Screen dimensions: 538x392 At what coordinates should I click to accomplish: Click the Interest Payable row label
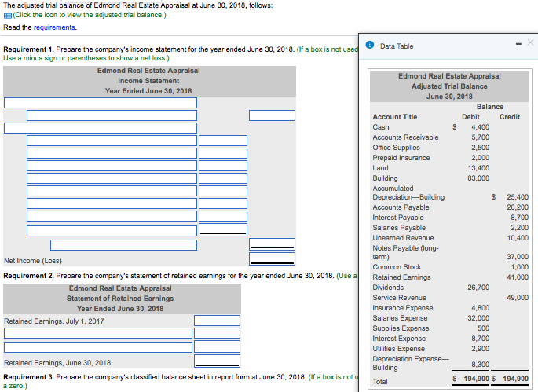tap(398, 218)
